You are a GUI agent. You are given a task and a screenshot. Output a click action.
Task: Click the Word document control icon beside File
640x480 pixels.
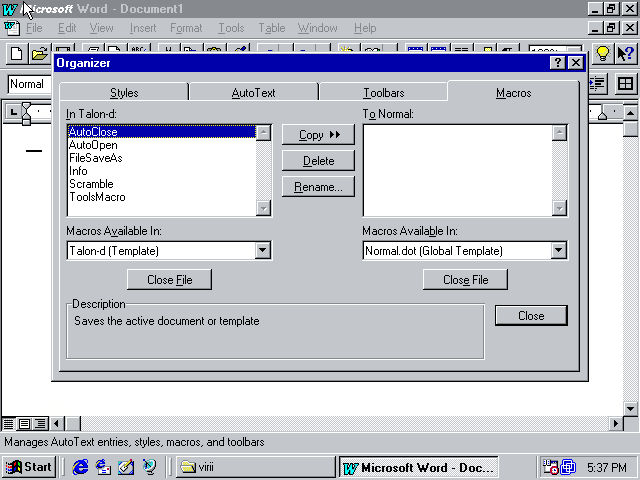(x=11, y=28)
